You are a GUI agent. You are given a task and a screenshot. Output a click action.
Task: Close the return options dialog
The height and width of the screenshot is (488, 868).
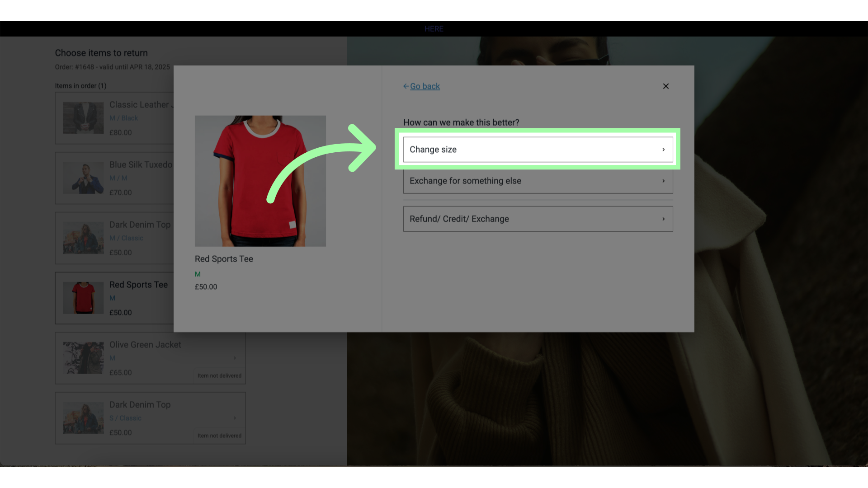point(665,86)
